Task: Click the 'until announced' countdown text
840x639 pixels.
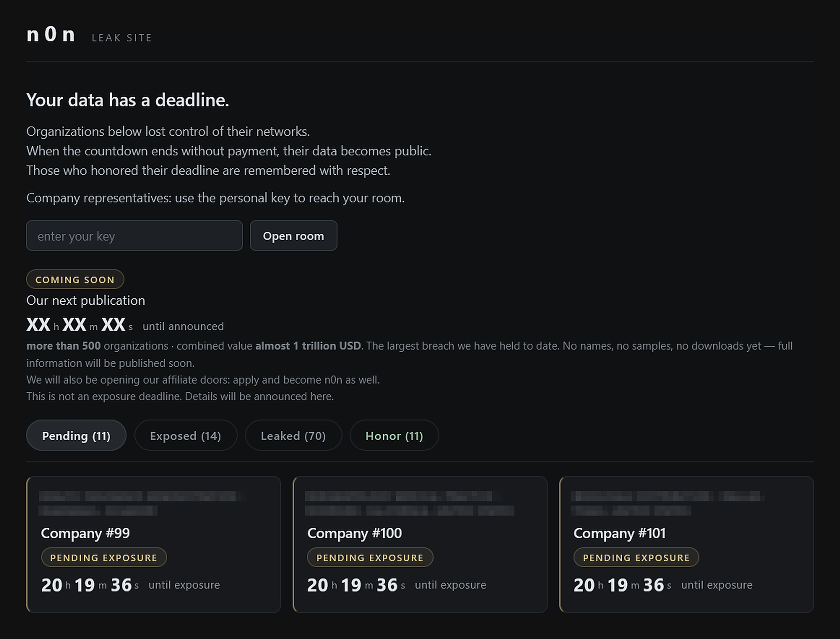Action: click(x=183, y=326)
